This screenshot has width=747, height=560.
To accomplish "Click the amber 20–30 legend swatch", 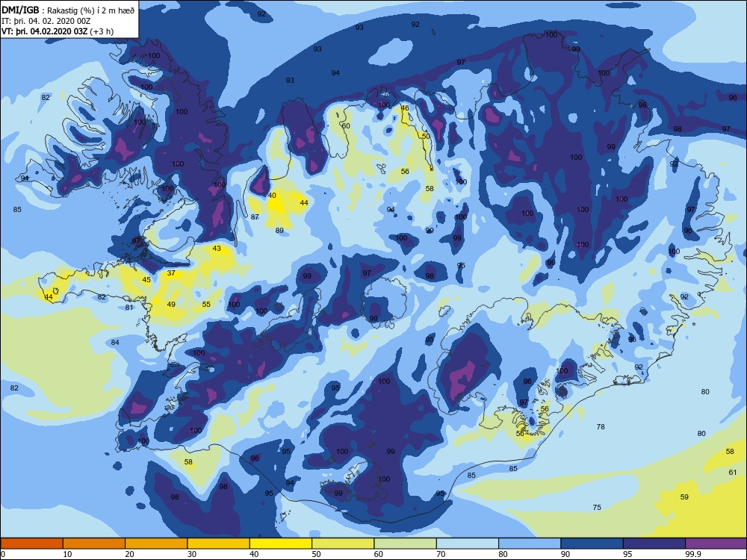I will click(156, 544).
